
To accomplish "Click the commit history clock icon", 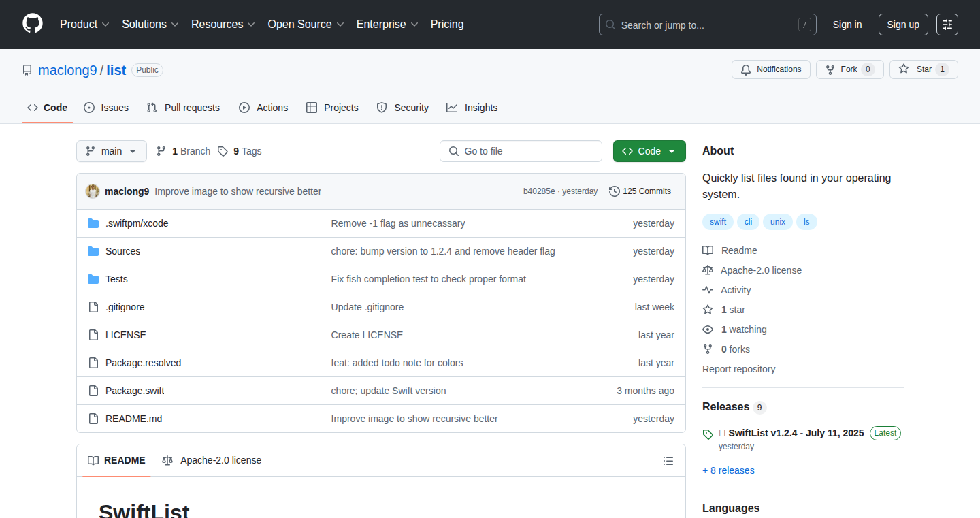I will coord(615,191).
